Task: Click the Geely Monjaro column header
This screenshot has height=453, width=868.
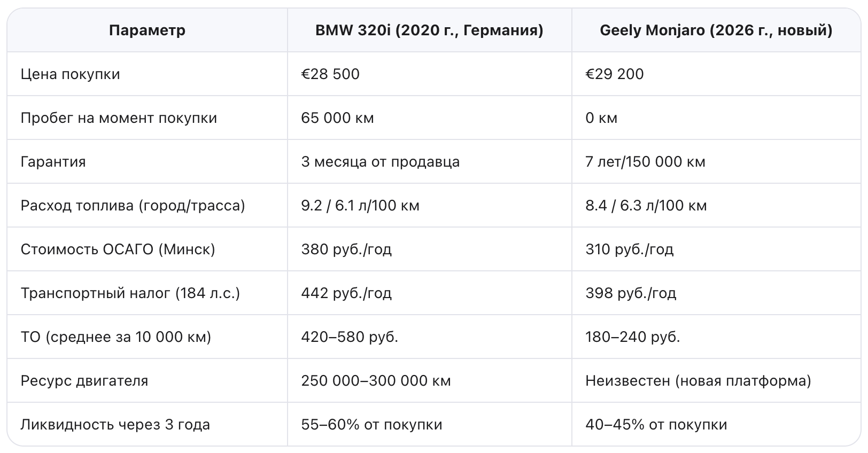Action: coord(716,30)
